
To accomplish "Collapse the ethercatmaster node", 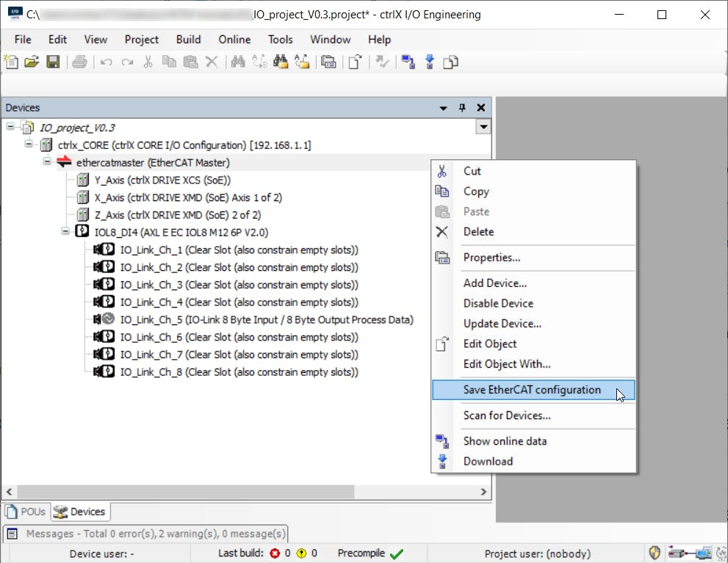I will click(x=47, y=161).
